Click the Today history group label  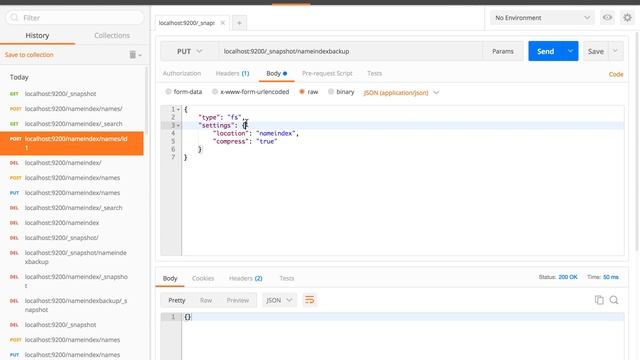coord(19,77)
